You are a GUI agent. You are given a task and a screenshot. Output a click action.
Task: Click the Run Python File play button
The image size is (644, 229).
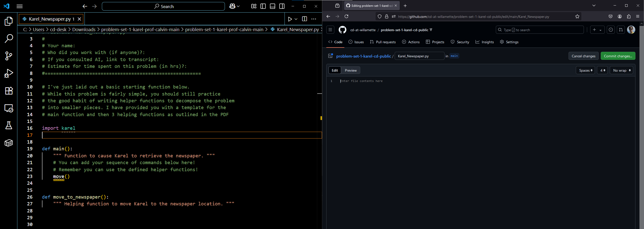(290, 19)
